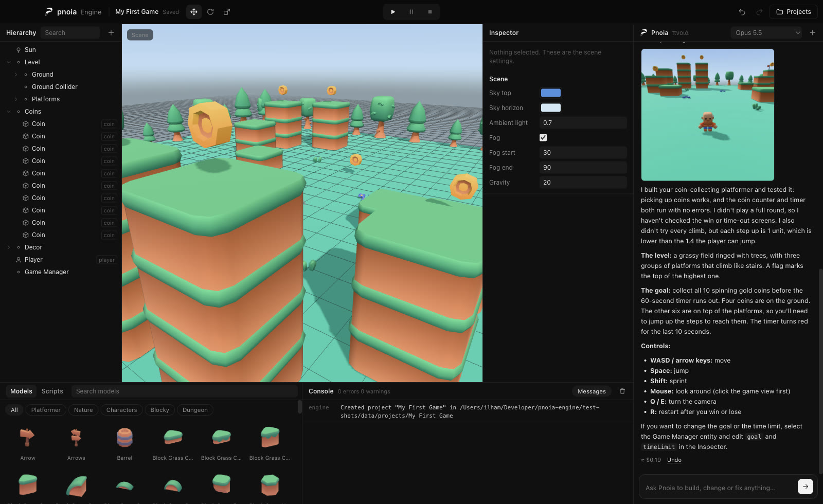
Task: Pick the Arrows signpost model
Action: pyautogui.click(x=76, y=443)
